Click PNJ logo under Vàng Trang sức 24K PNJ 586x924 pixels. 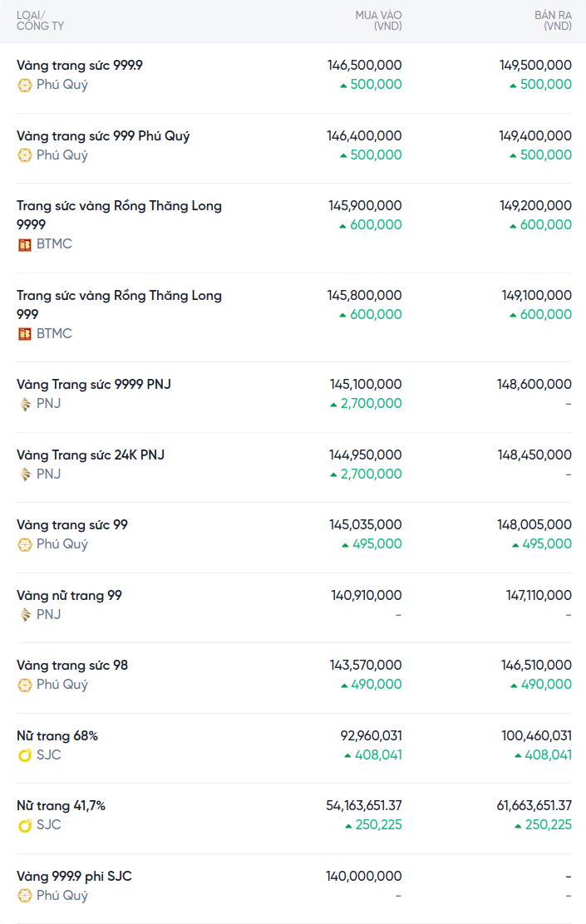[25, 474]
